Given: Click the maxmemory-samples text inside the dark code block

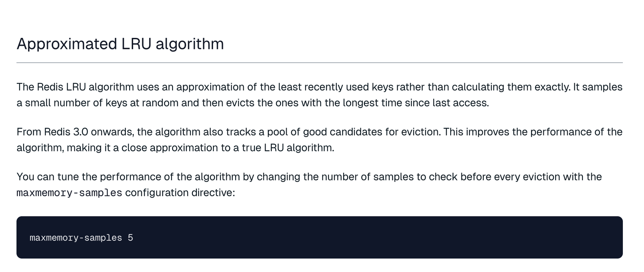Looking at the screenshot, I should (75, 238).
